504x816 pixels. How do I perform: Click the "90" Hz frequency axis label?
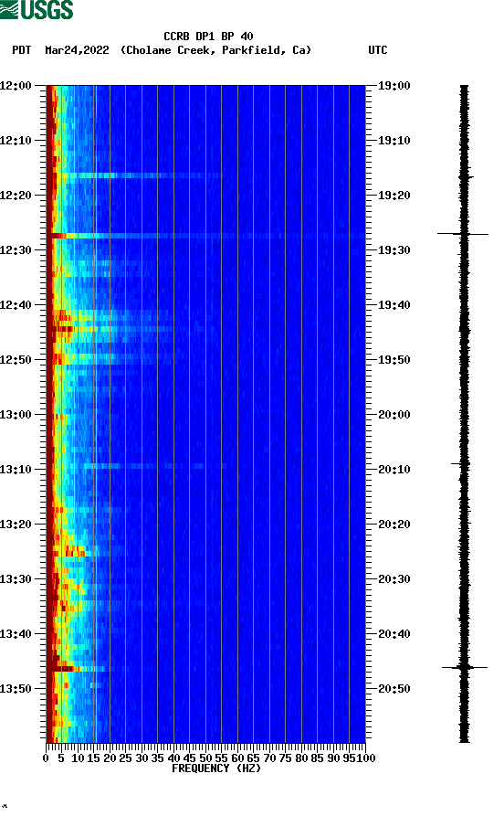tap(333, 758)
